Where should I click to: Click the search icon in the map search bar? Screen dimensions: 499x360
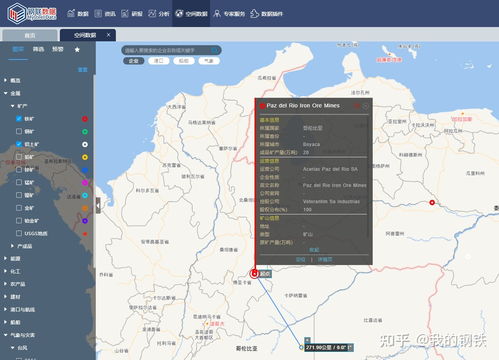point(215,50)
